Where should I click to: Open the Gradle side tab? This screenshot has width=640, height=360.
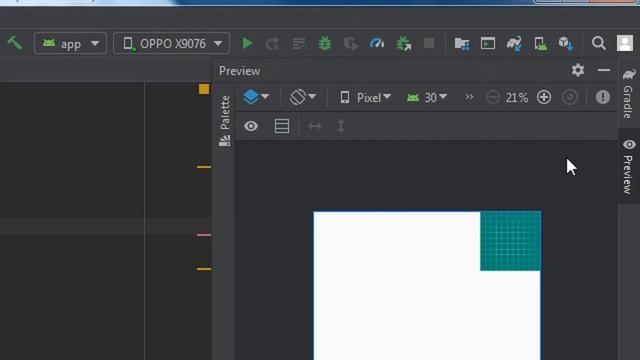tap(629, 94)
